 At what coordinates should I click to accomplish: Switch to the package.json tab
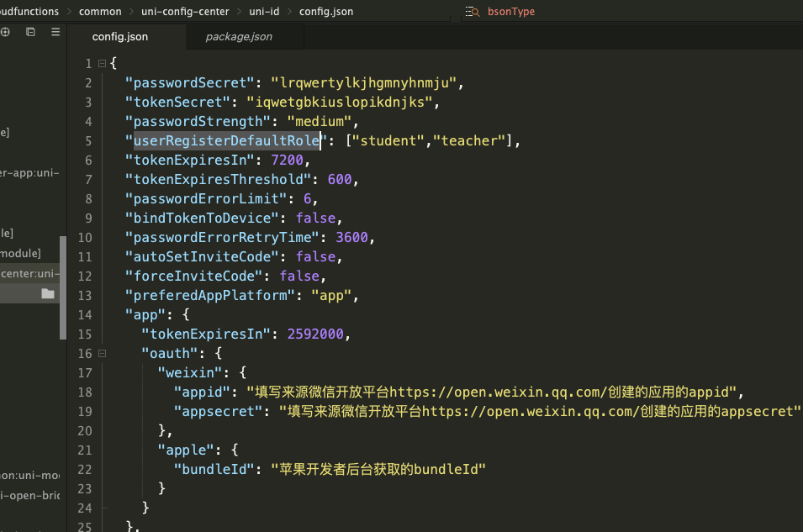pyautogui.click(x=239, y=37)
